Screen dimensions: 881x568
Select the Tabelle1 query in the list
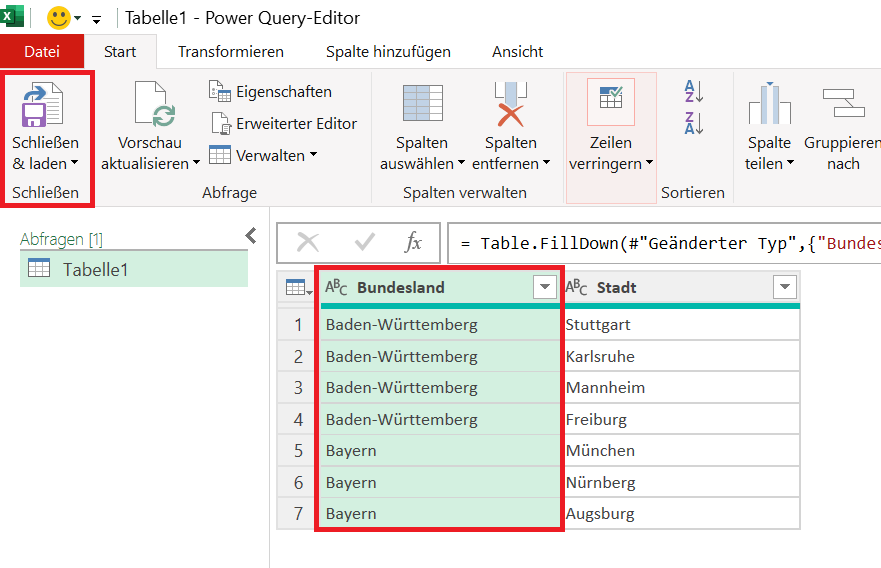95,269
